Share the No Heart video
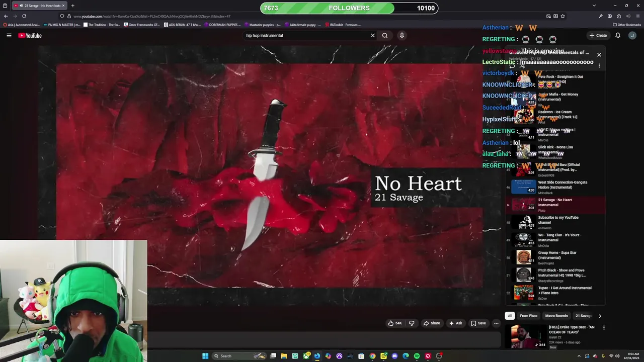Screen dimensions: 644x362 tap(432, 323)
